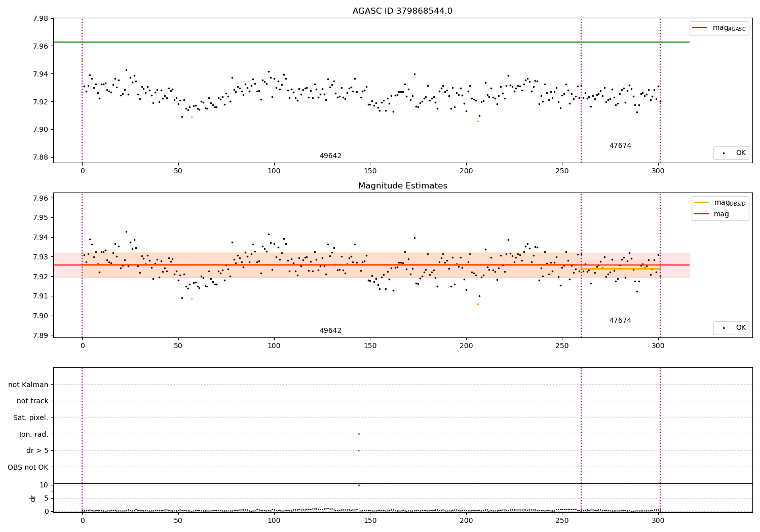Click the x-axis 200 tick of the middle plot

466,346
